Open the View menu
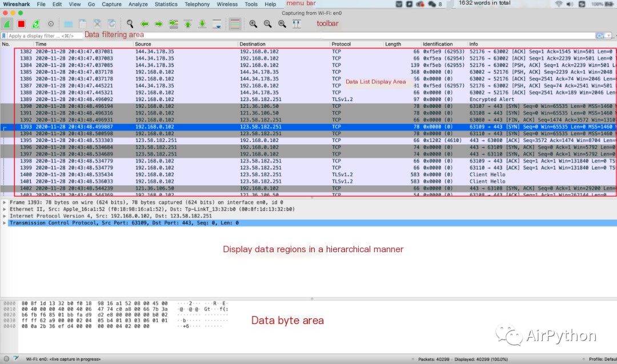 pyautogui.click(x=75, y=4)
